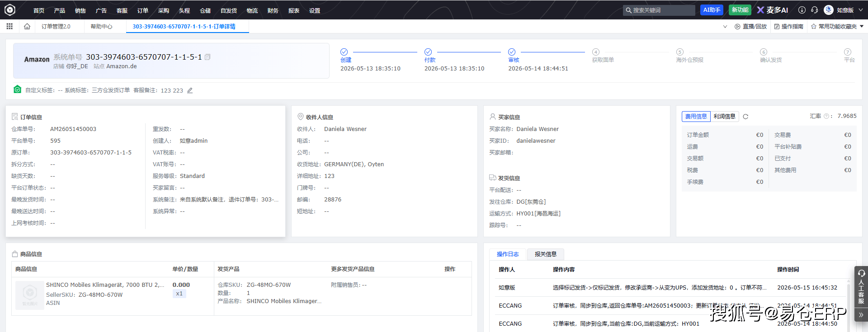The height and width of the screenshot is (332, 868).
Task: Click step 5 海外仓预报 circle
Action: 680,52
